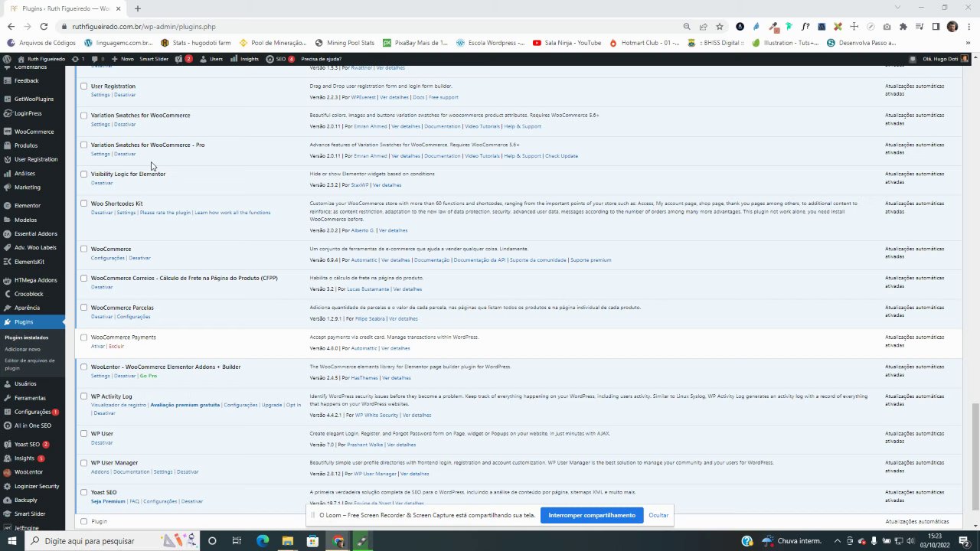Select the User Registration plugin checkbox
The height and width of the screenshot is (551, 980).
[83, 86]
